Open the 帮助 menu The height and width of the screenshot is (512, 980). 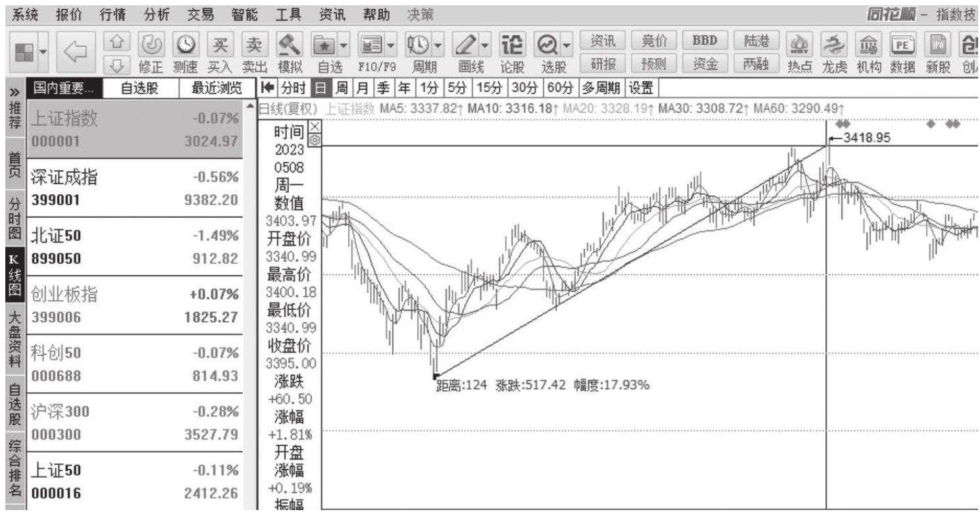[376, 13]
